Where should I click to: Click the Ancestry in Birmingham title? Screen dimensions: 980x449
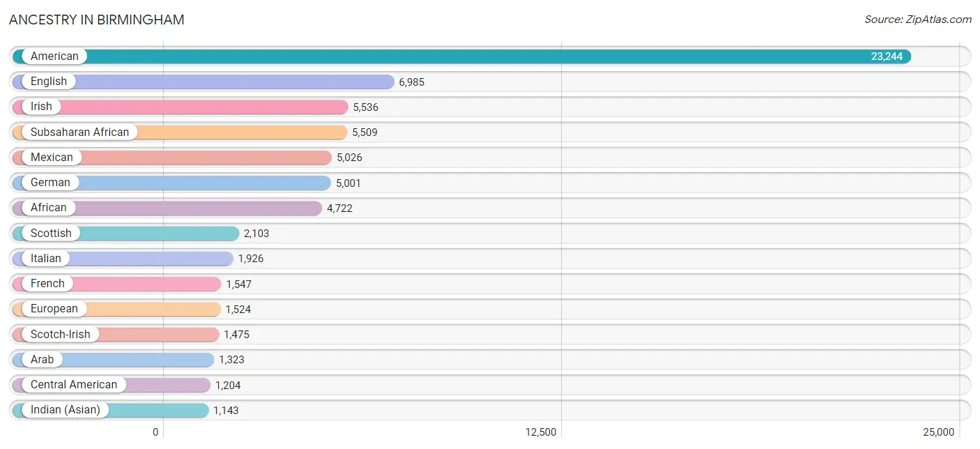[x=97, y=20]
